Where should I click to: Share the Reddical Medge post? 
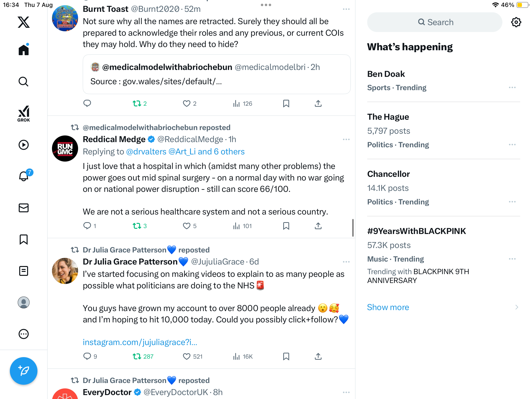click(x=318, y=226)
